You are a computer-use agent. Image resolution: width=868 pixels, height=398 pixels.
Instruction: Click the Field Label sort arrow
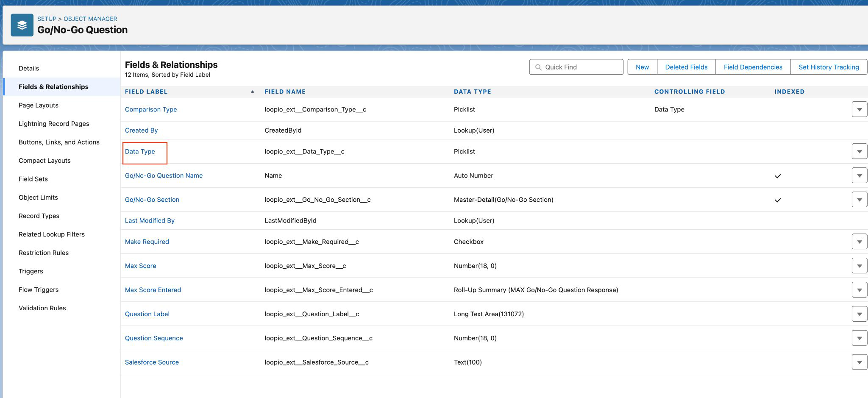252,92
